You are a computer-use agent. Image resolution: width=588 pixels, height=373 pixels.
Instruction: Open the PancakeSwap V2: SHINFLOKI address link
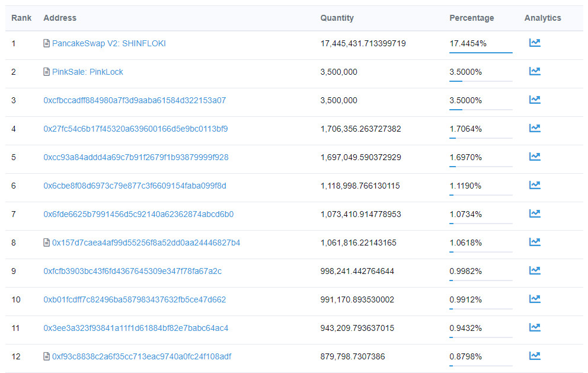pos(108,43)
